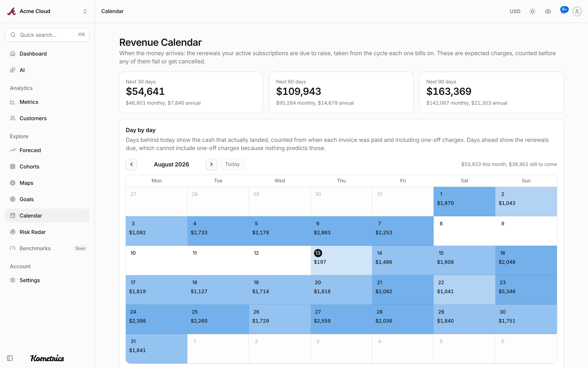Click the Dashboard home icon
The height and width of the screenshot is (368, 588).
pos(13,54)
